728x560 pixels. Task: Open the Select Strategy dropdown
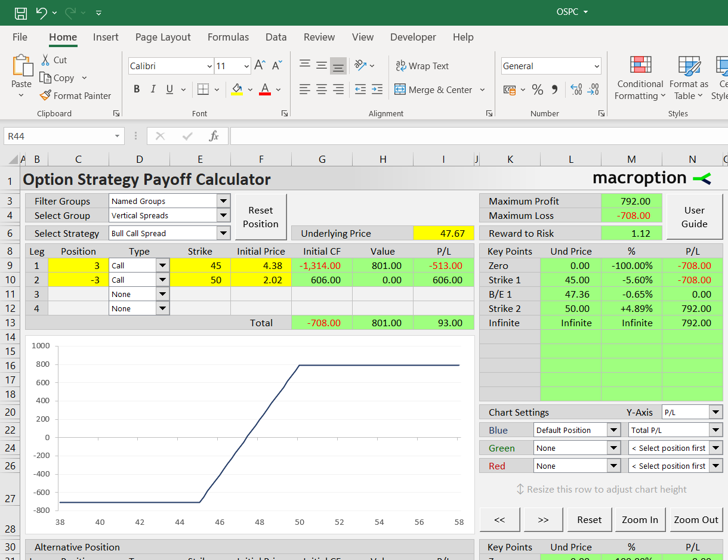[x=224, y=233]
